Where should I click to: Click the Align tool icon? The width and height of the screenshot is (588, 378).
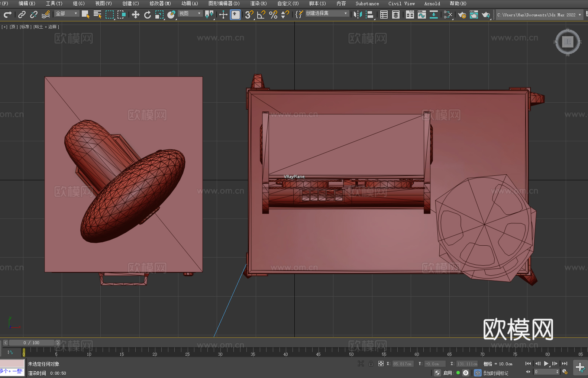[370, 14]
